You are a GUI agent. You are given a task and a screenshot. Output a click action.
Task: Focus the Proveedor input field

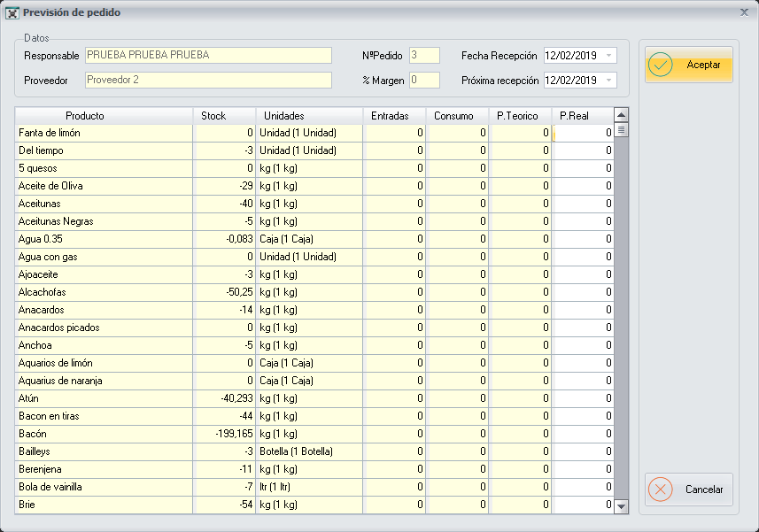pyautogui.click(x=208, y=81)
